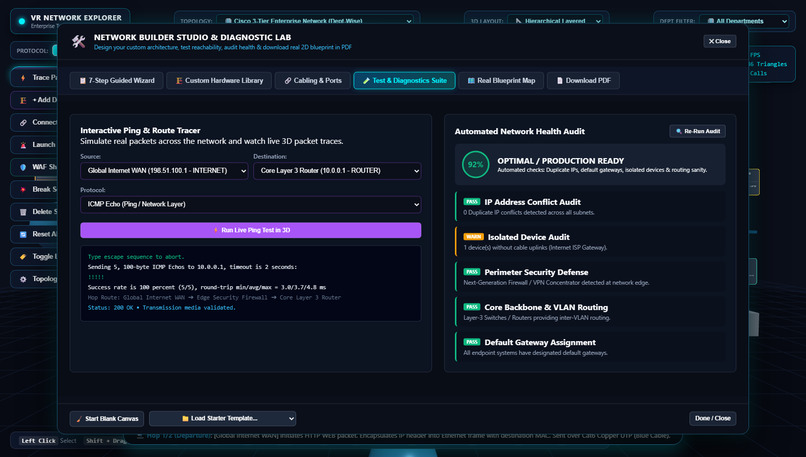The height and width of the screenshot is (457, 806).
Task: Click Isolated Device Audit title
Action: (528, 237)
